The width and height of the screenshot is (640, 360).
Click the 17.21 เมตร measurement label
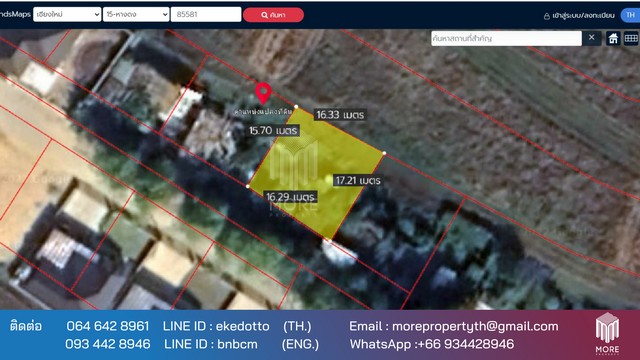click(x=358, y=180)
